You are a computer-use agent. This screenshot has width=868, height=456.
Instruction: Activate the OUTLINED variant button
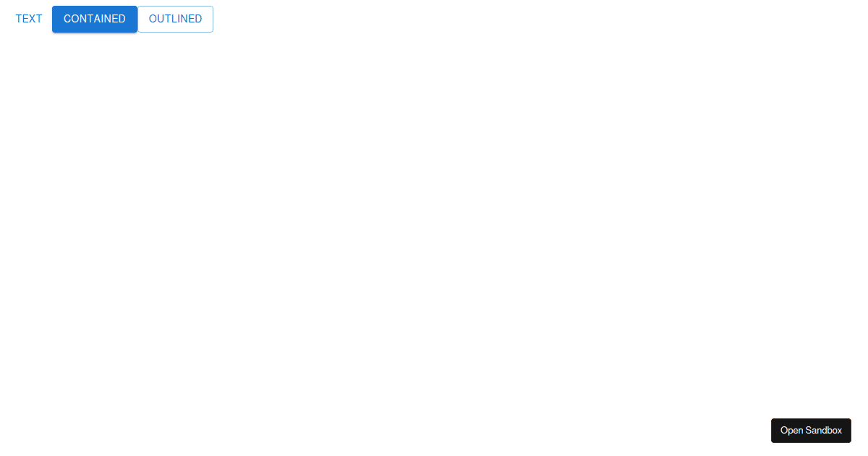[x=175, y=19]
